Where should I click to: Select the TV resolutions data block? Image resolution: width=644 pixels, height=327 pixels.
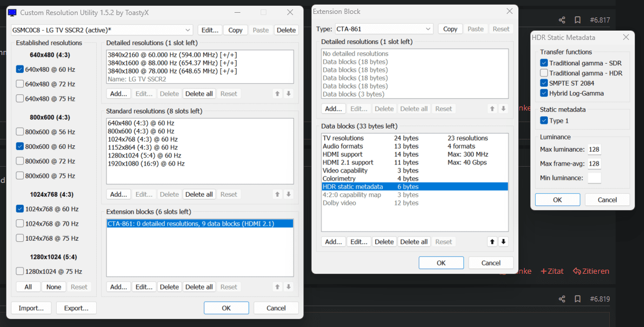pos(415,138)
